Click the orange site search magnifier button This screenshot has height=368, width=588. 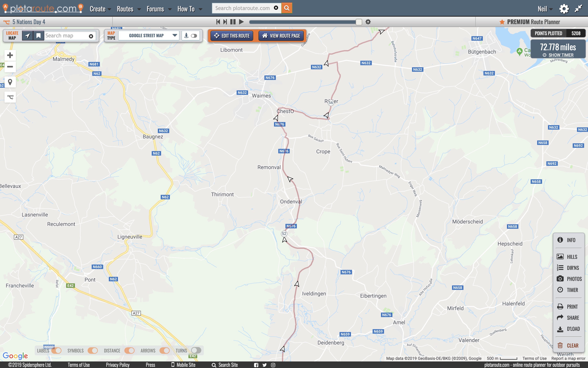pyautogui.click(x=287, y=8)
